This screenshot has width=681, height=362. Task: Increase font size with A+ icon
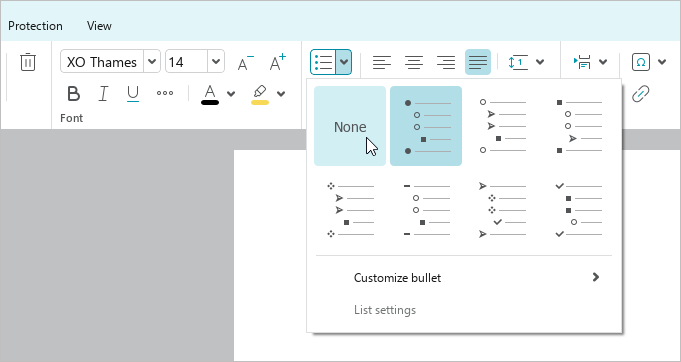[x=278, y=63]
